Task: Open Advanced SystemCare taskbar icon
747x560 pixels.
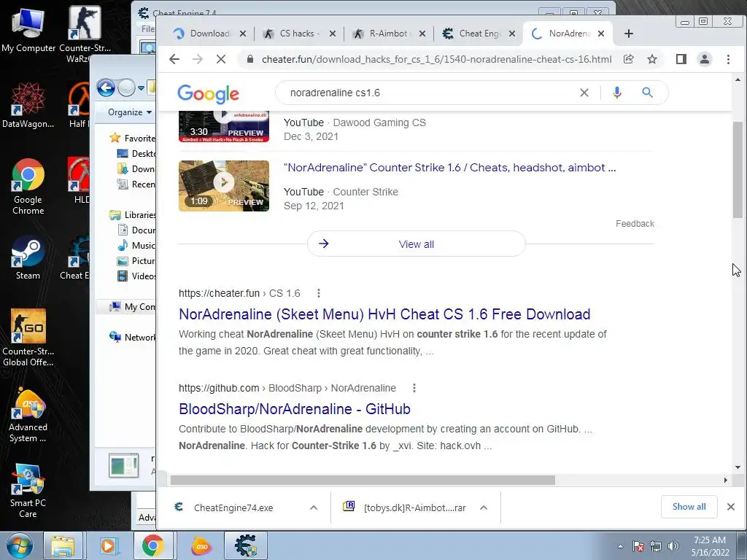Action: click(201, 545)
